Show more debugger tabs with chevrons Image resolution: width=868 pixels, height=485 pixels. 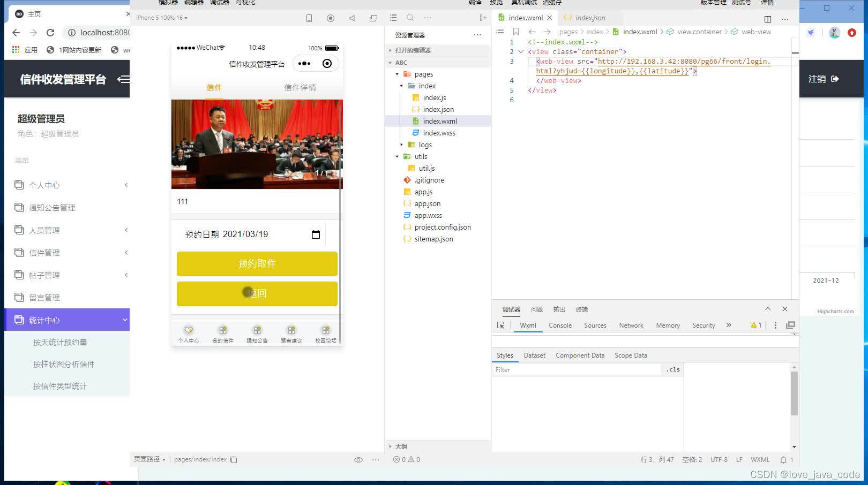[x=729, y=325]
